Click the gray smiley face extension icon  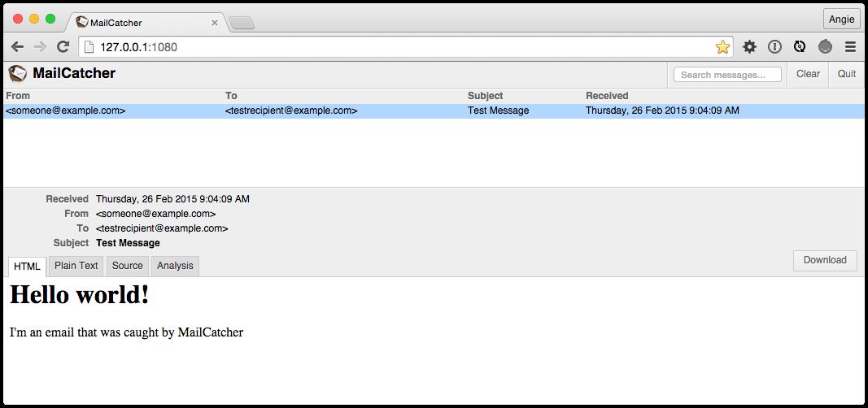(825, 47)
